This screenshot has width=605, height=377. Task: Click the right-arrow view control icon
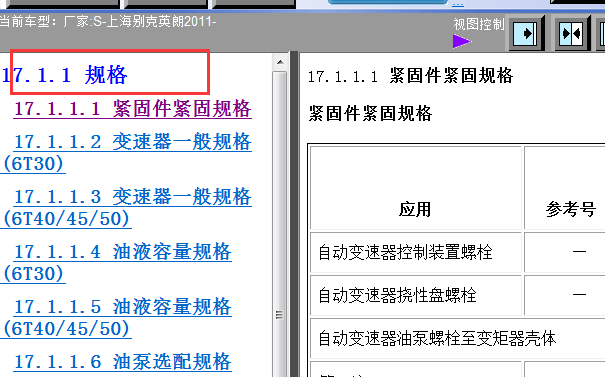point(526,34)
